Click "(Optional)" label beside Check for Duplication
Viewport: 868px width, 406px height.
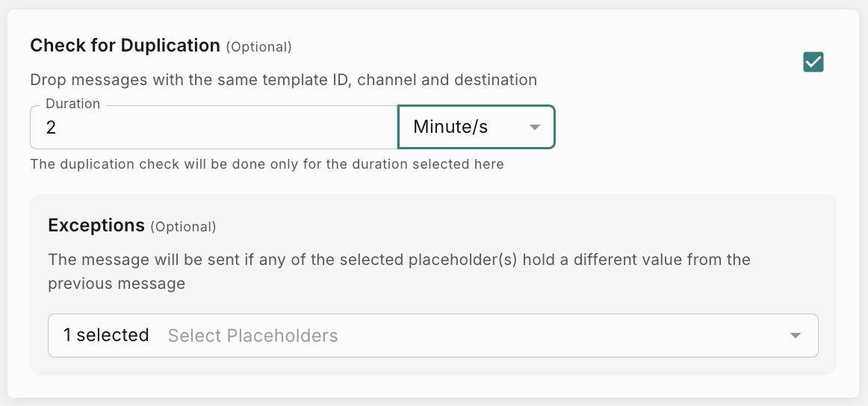click(x=258, y=47)
